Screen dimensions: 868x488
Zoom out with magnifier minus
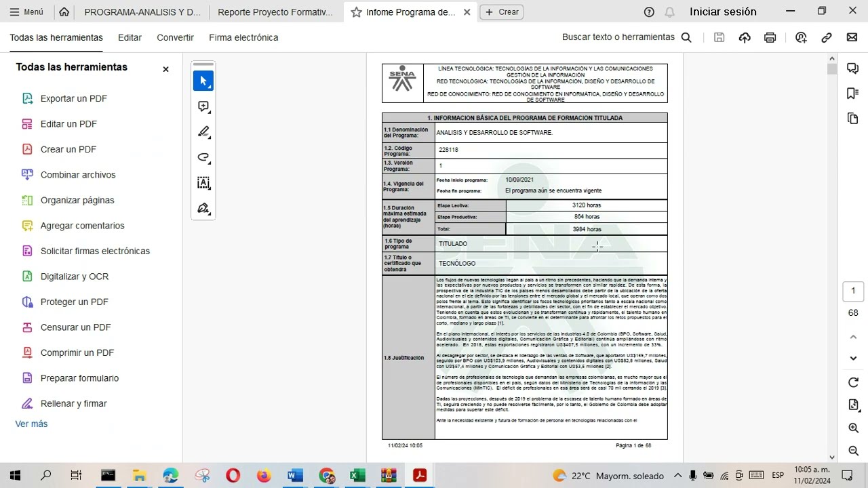coord(853,451)
